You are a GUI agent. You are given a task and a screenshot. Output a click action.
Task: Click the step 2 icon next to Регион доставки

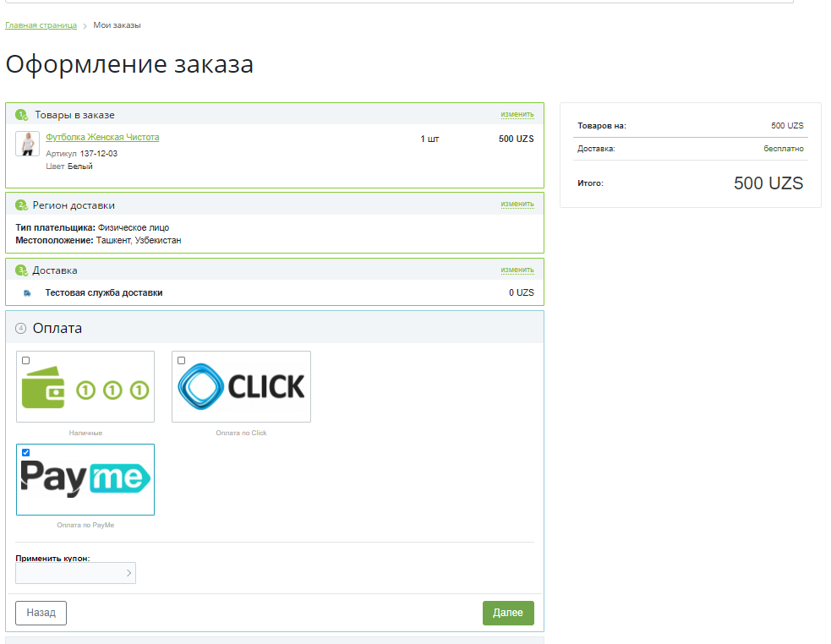21,205
